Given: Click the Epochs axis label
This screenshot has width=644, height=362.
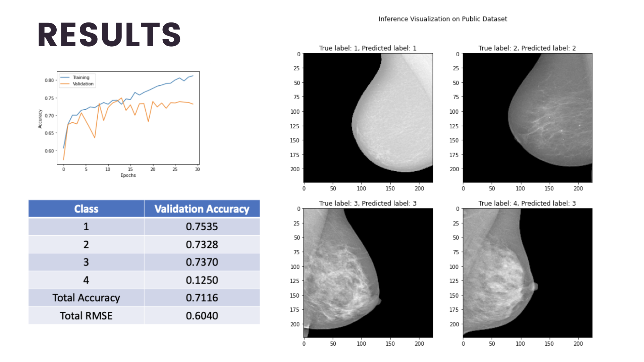Looking at the screenshot, I should [x=128, y=175].
